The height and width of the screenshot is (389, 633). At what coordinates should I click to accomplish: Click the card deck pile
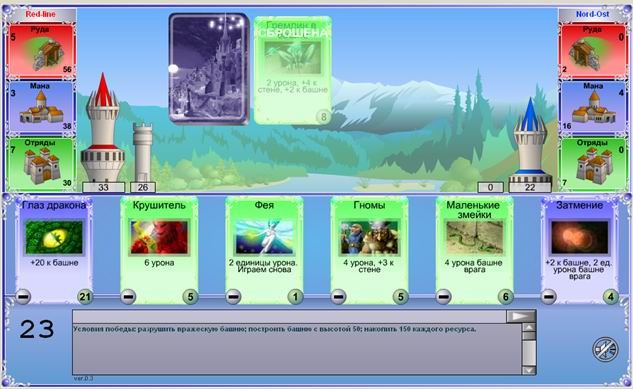coord(209,68)
